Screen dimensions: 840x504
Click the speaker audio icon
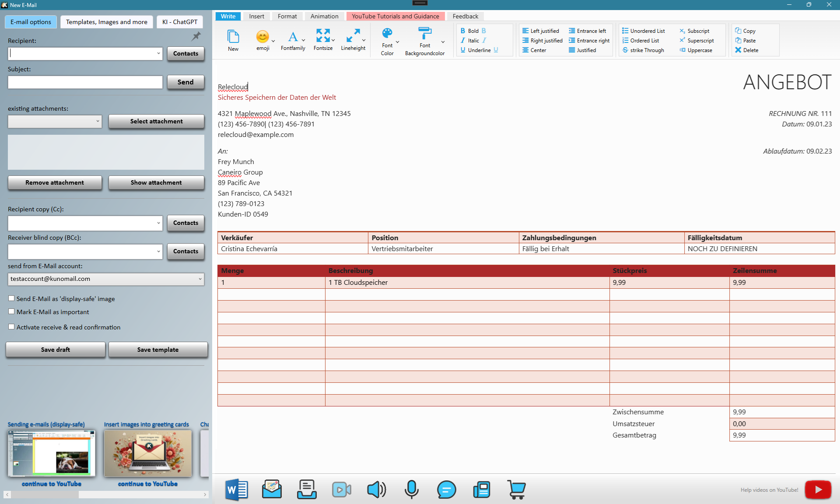376,490
